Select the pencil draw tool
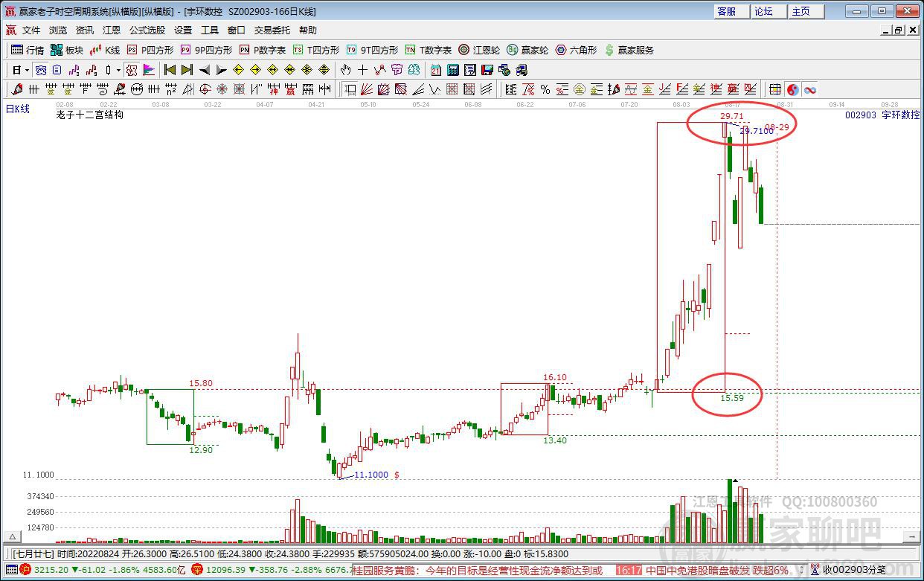 coord(16,89)
